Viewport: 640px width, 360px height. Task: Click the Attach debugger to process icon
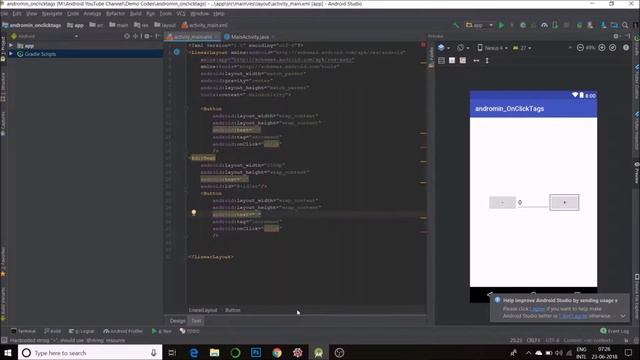(555, 25)
